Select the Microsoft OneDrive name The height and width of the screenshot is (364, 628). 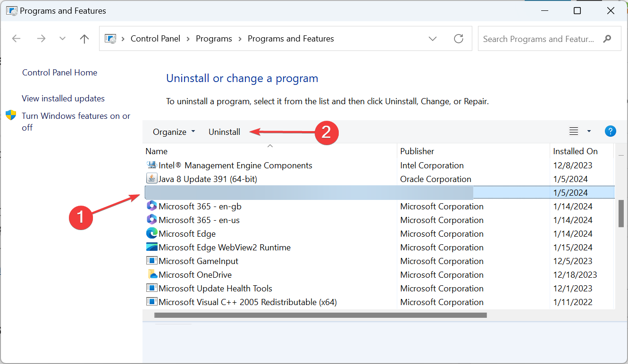point(195,275)
